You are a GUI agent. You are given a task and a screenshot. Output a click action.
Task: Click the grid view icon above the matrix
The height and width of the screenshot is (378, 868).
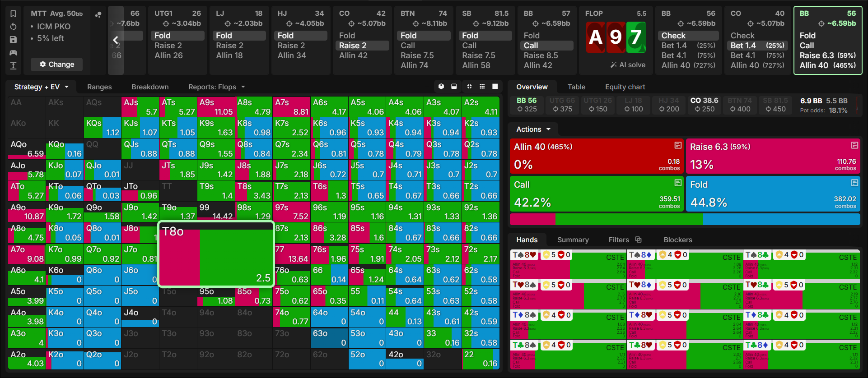coord(482,87)
